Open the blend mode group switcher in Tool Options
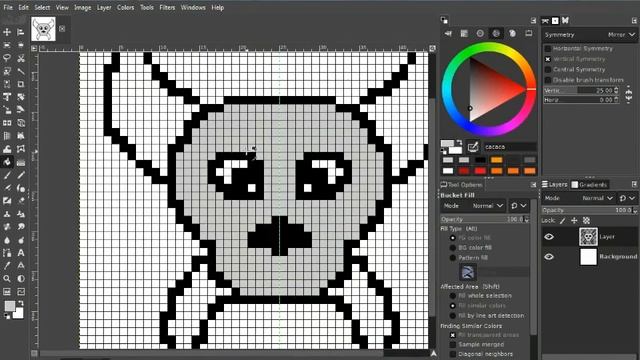 (x=518, y=206)
